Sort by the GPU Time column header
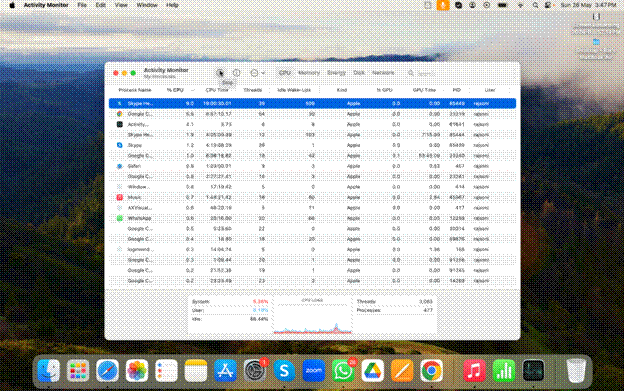 424,90
